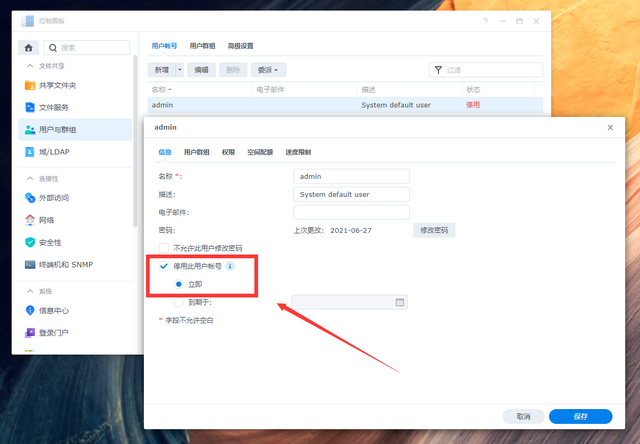Open the 文件服务 file services icon
The height and width of the screenshot is (444, 640).
30,107
